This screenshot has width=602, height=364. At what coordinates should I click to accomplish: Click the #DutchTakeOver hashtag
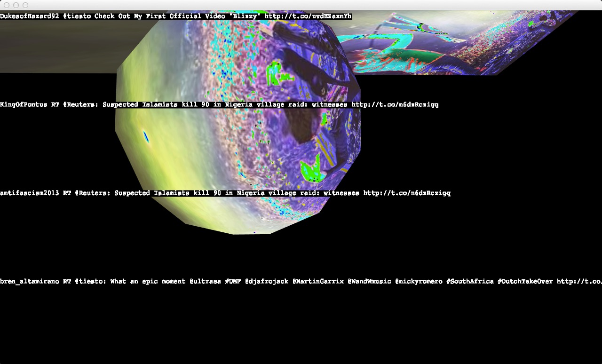[525, 282]
